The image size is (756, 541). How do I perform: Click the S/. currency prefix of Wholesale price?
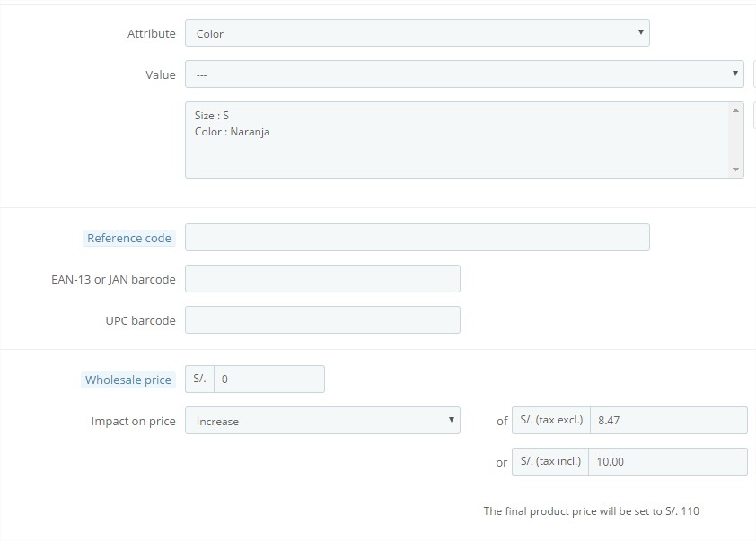point(199,380)
